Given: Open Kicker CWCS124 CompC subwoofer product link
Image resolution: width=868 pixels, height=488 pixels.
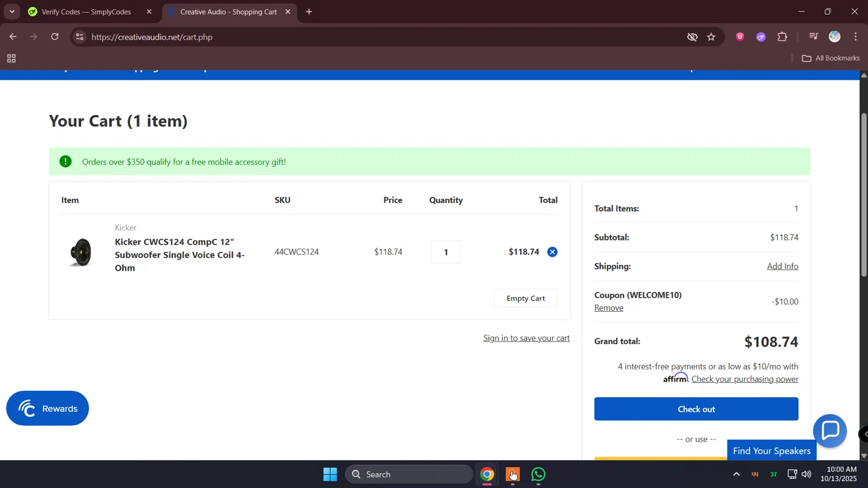Looking at the screenshot, I should pyautogui.click(x=180, y=255).
